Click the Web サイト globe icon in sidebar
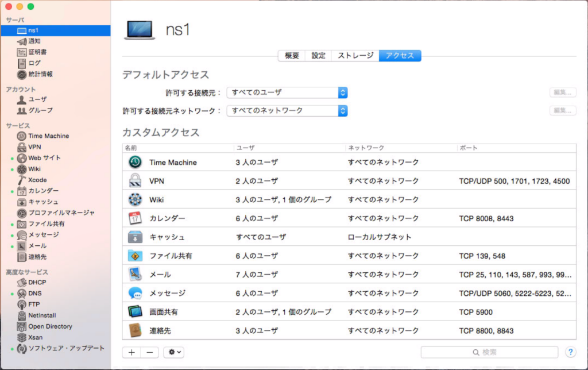 coord(22,158)
